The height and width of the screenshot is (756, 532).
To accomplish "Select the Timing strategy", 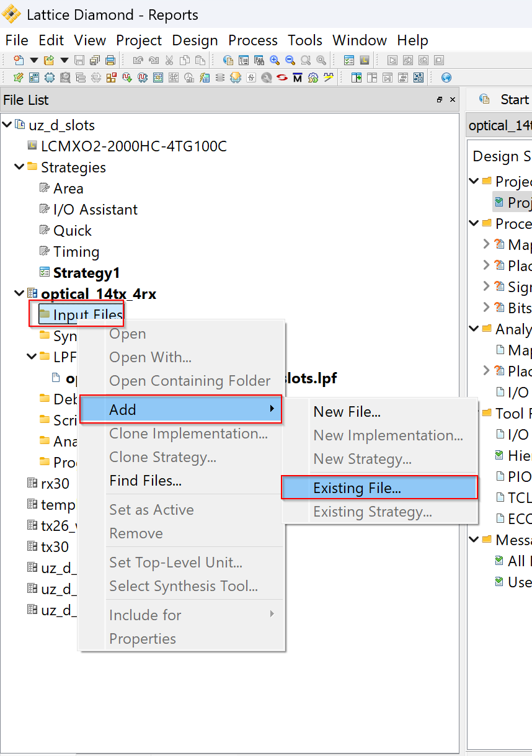I will click(76, 252).
